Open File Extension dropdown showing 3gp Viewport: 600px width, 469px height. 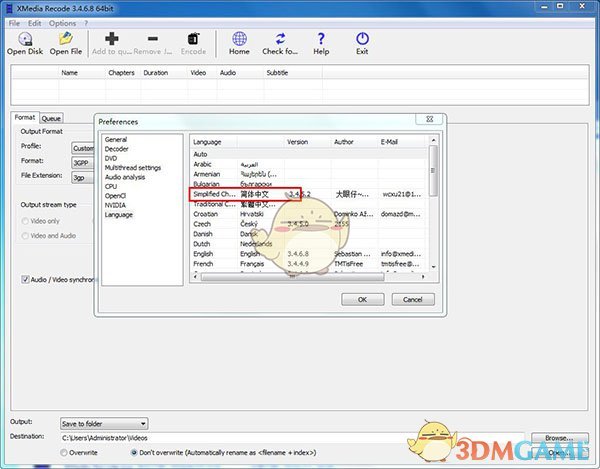(83, 178)
